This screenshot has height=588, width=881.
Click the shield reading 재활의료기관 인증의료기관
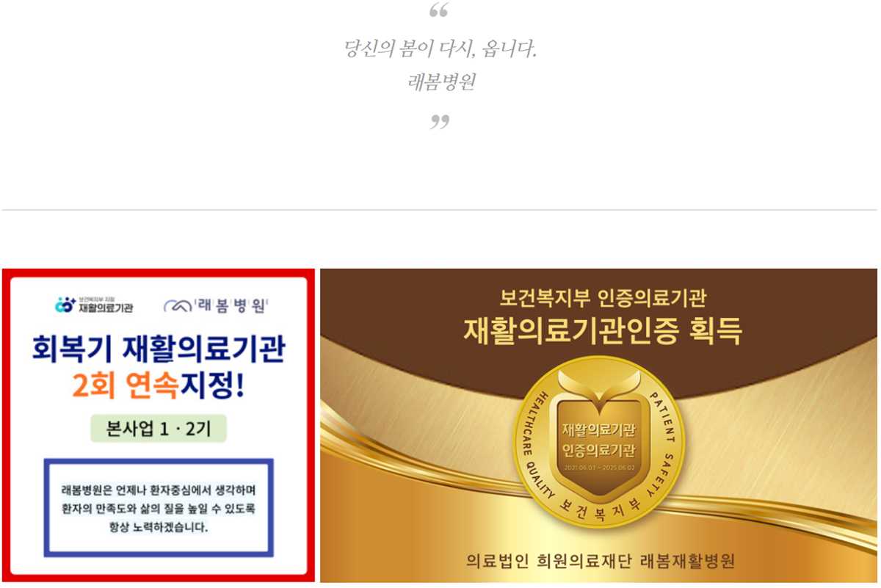(x=598, y=433)
